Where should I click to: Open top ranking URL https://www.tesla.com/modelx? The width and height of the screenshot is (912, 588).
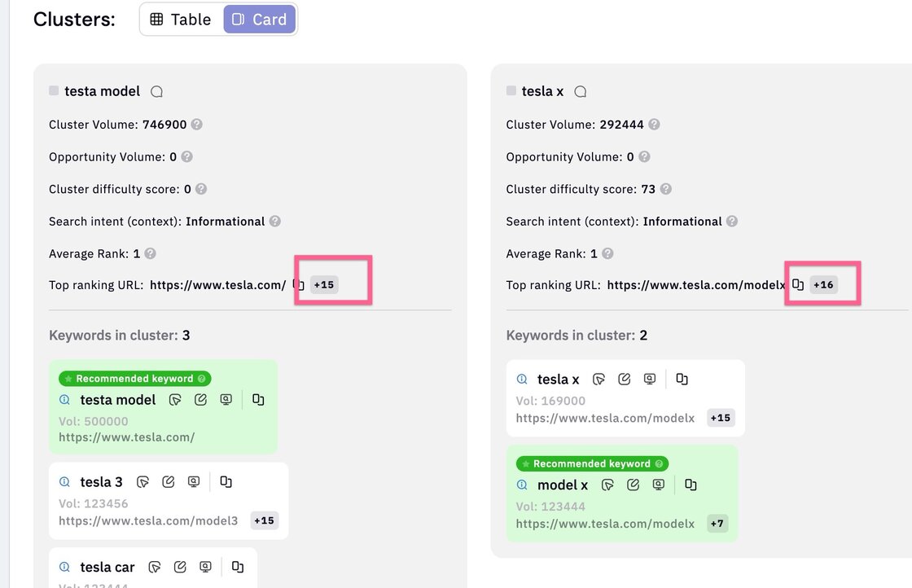point(696,285)
